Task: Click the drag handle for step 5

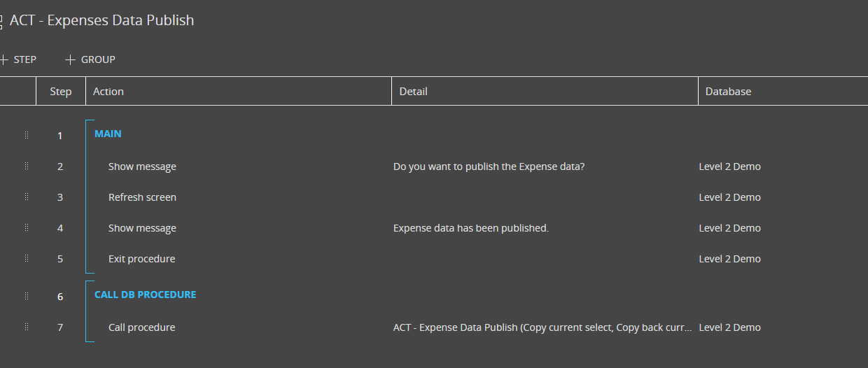Action: tap(27, 258)
